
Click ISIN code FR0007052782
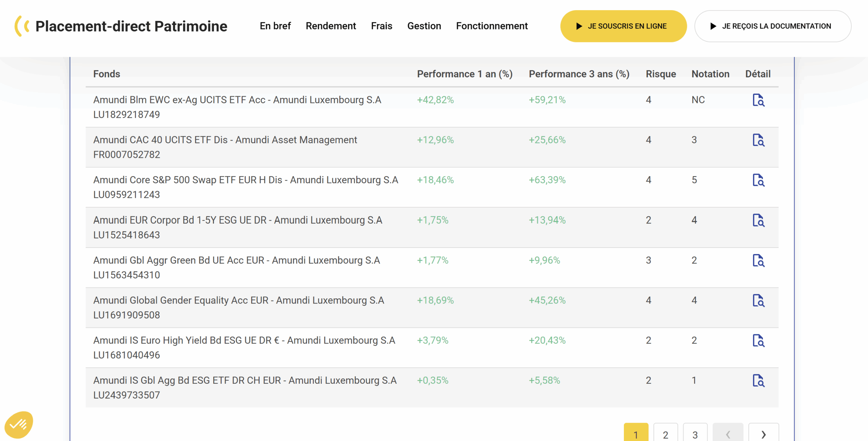click(126, 154)
